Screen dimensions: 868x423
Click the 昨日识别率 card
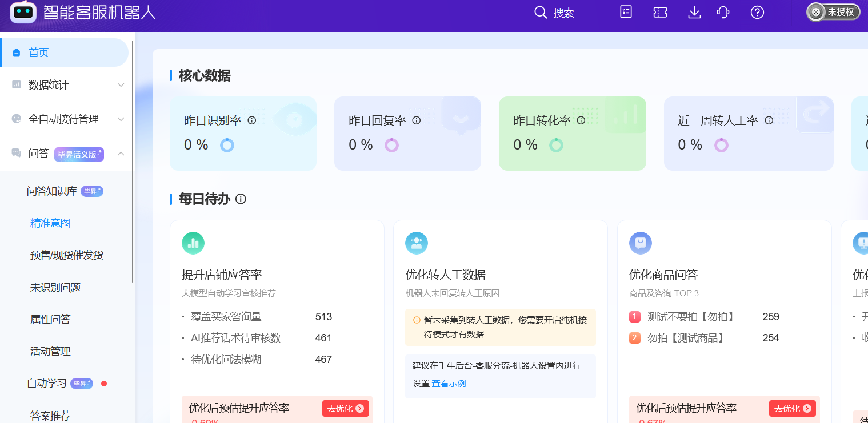pyautogui.click(x=243, y=134)
